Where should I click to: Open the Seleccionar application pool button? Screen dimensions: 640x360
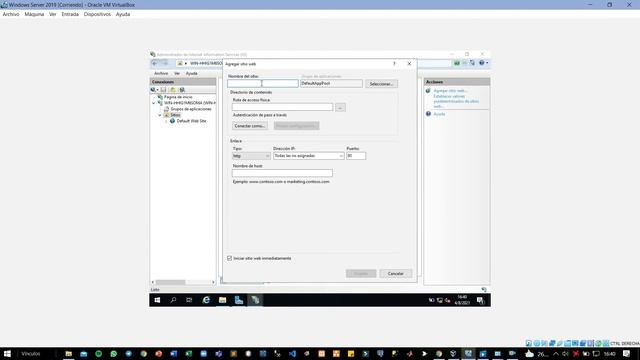(381, 84)
